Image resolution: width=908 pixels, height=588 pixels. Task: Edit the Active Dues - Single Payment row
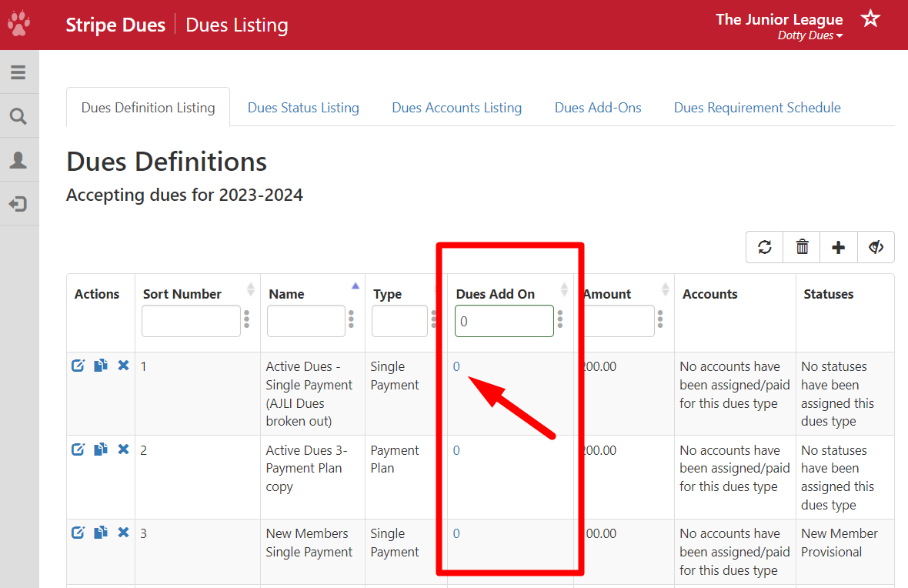(78, 366)
